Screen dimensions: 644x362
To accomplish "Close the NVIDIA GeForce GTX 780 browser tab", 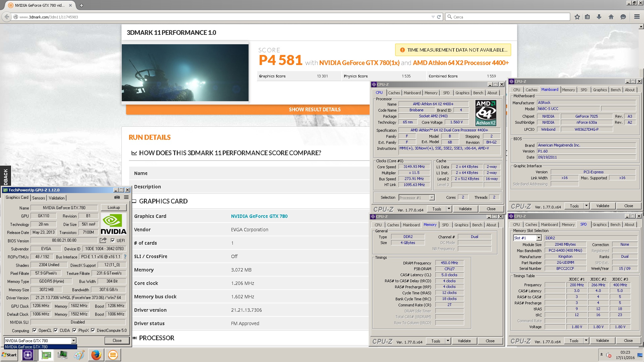I will click(70, 5).
